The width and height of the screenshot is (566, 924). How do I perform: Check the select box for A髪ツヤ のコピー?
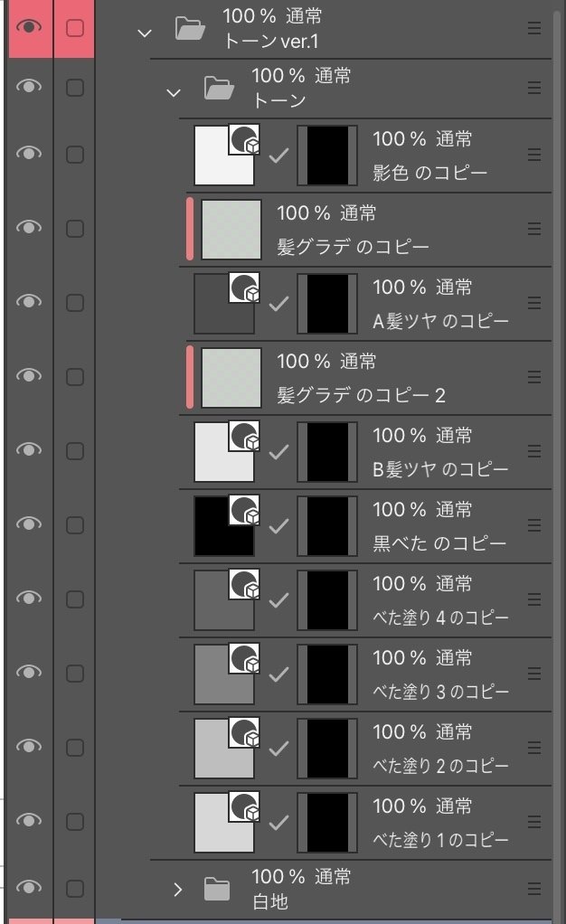pyautogui.click(x=75, y=302)
